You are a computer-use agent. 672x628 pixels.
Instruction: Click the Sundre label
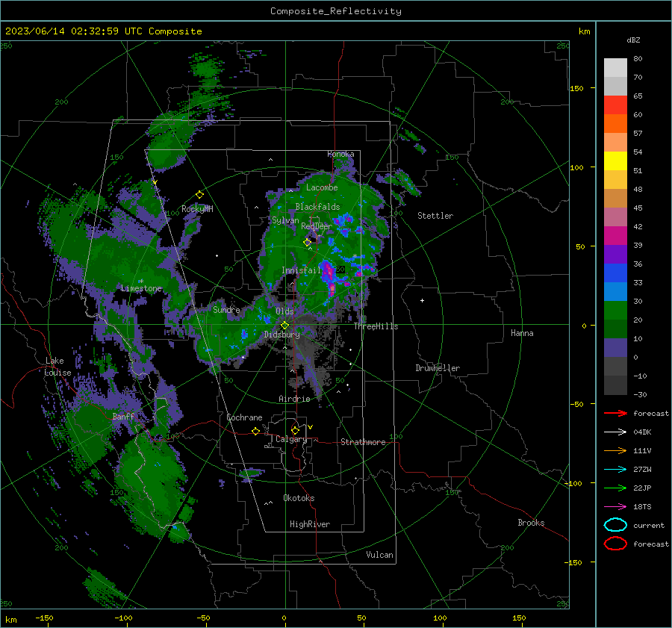pyautogui.click(x=226, y=309)
